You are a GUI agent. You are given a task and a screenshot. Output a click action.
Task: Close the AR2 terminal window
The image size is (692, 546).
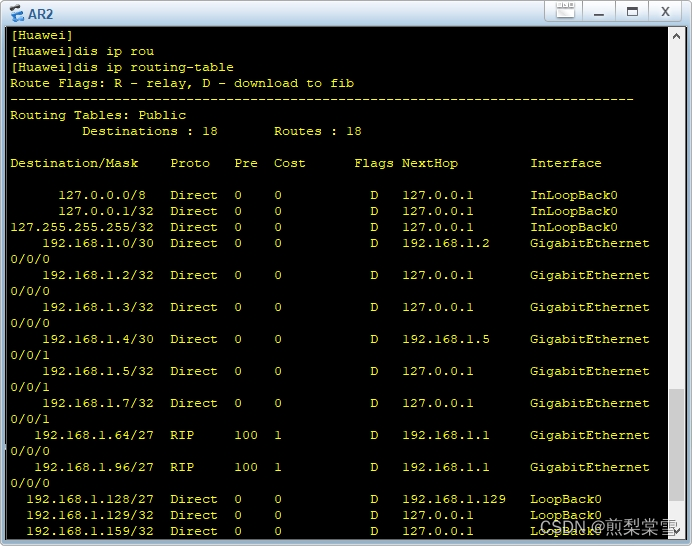(x=666, y=11)
